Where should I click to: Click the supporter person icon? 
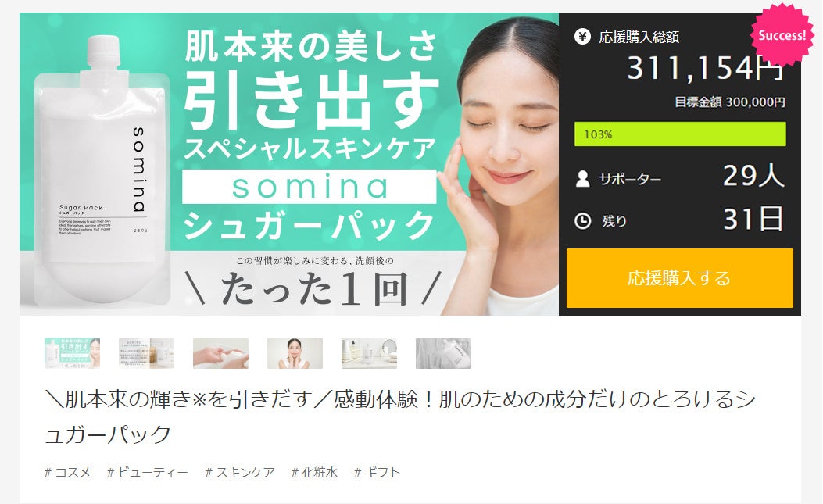[582, 178]
